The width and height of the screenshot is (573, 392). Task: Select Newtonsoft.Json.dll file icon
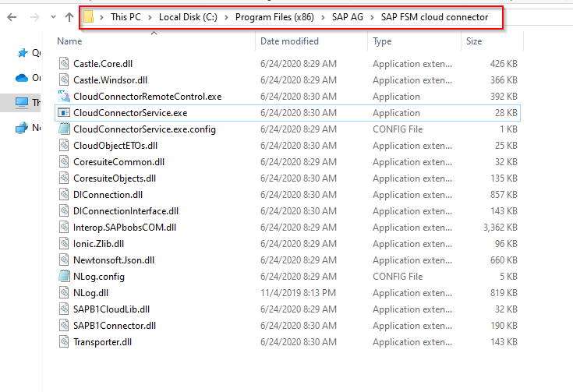tap(64, 260)
